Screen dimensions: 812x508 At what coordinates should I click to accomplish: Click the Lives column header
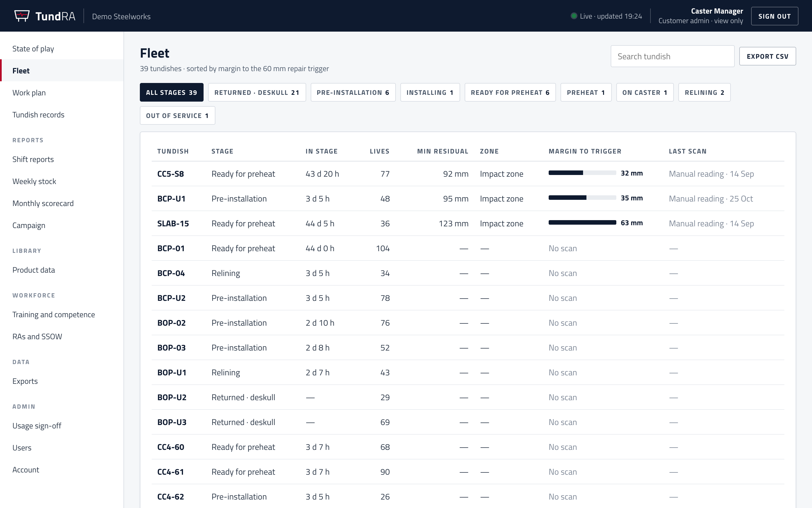[379, 151]
